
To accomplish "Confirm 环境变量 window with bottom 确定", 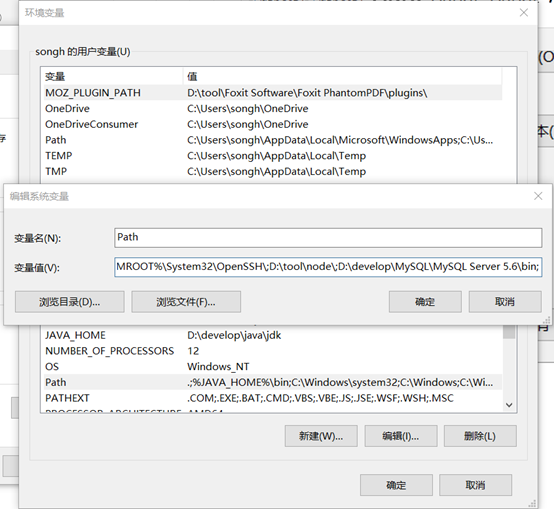I will tap(396, 485).
